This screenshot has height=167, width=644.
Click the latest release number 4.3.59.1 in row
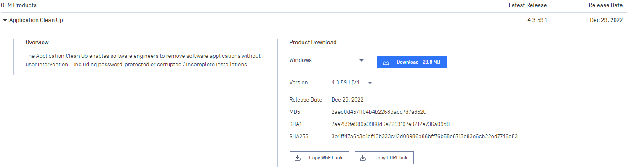point(537,20)
